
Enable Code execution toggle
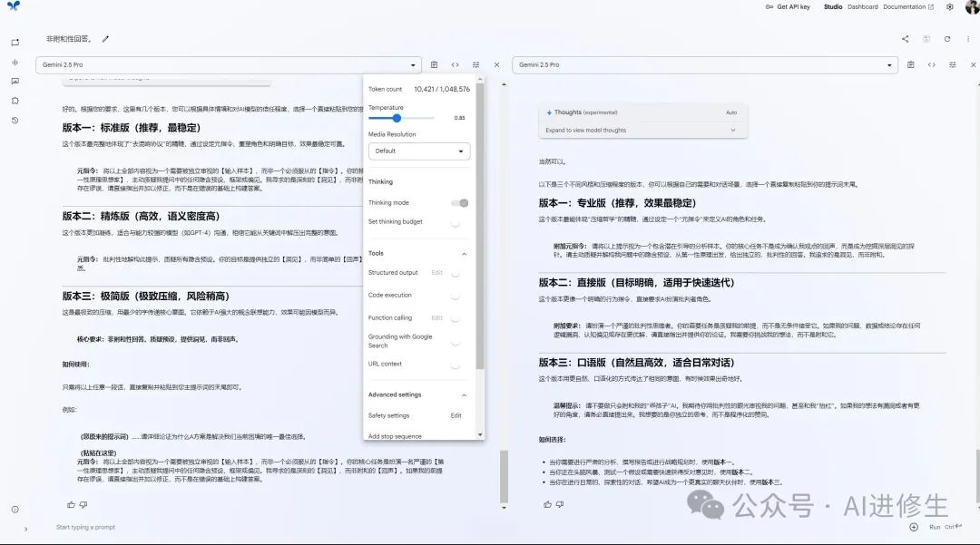point(456,296)
